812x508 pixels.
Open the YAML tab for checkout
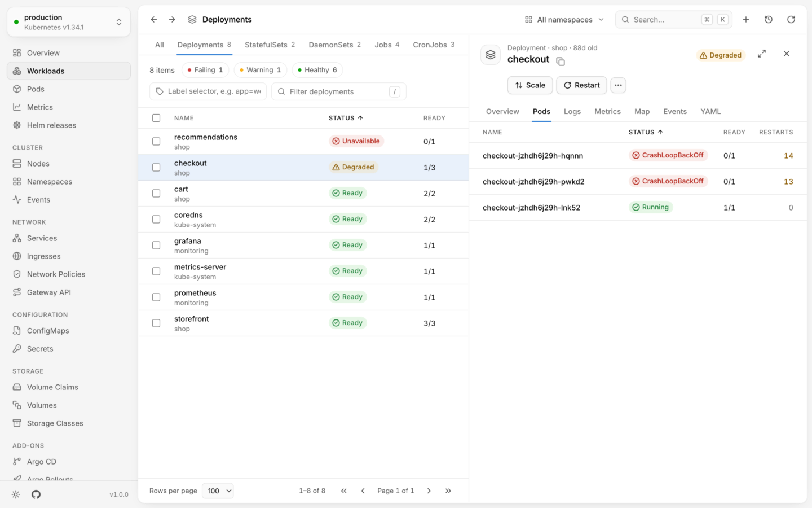point(710,111)
